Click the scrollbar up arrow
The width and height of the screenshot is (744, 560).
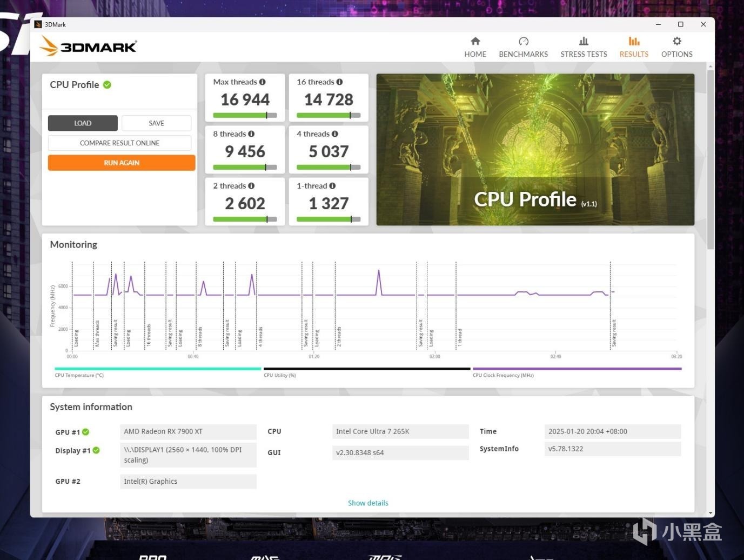710,66
